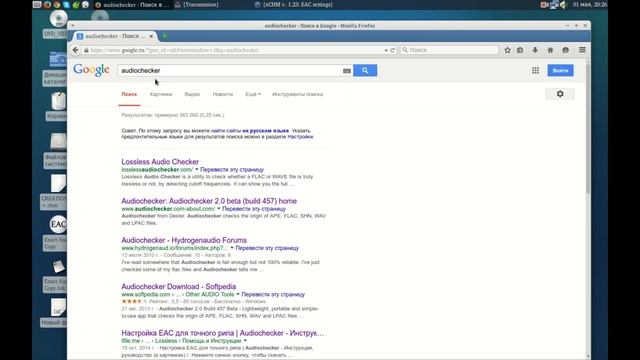Image resolution: width=640 pixels, height=360 pixels.
Task: Open Audiochecker 2.0 beta (build 457) home result
Action: tap(209, 201)
